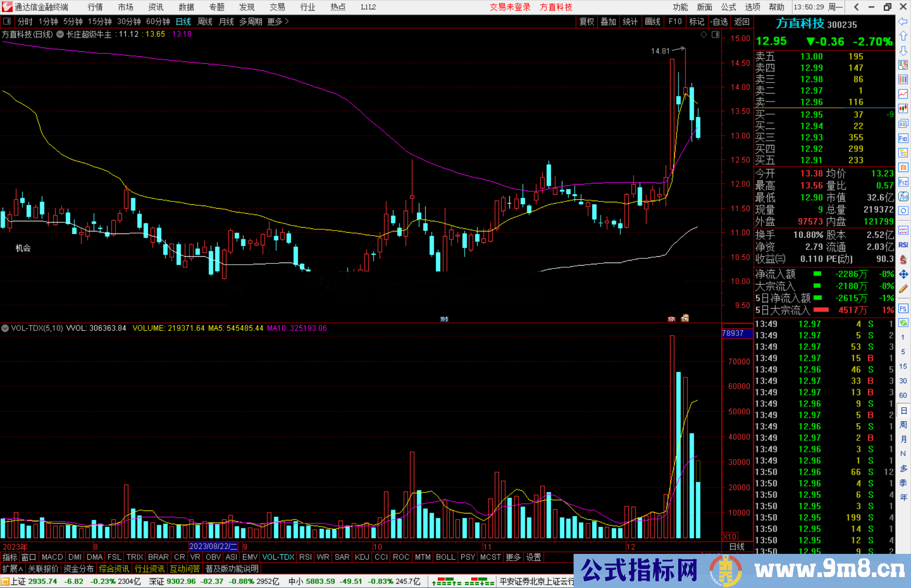Viewport: 911px width, 588px height.
Task: Click the RSI indicator sidebar icon
Action: (x=903, y=245)
